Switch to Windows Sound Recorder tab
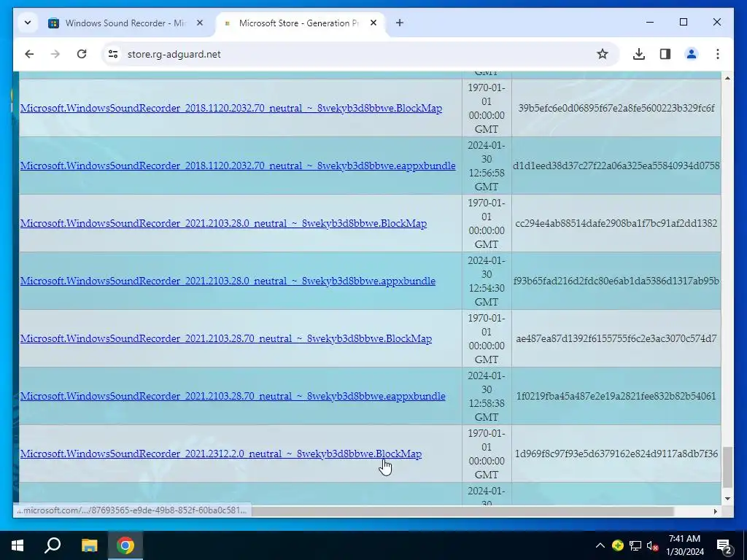Screen dimensions: 747x560 pyautogui.click(x=125, y=23)
